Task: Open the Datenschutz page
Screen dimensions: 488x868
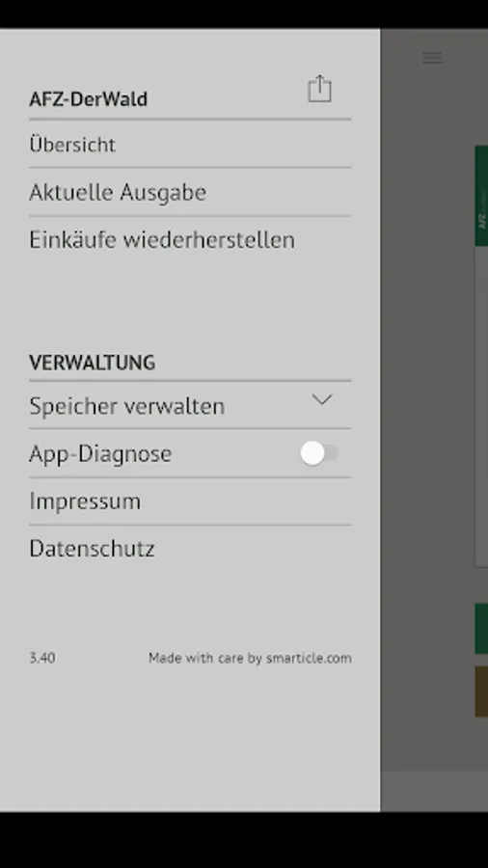Action: click(x=190, y=549)
